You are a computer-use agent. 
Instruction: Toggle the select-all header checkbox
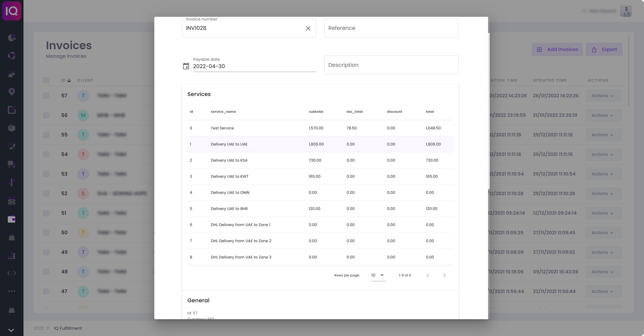[46, 80]
